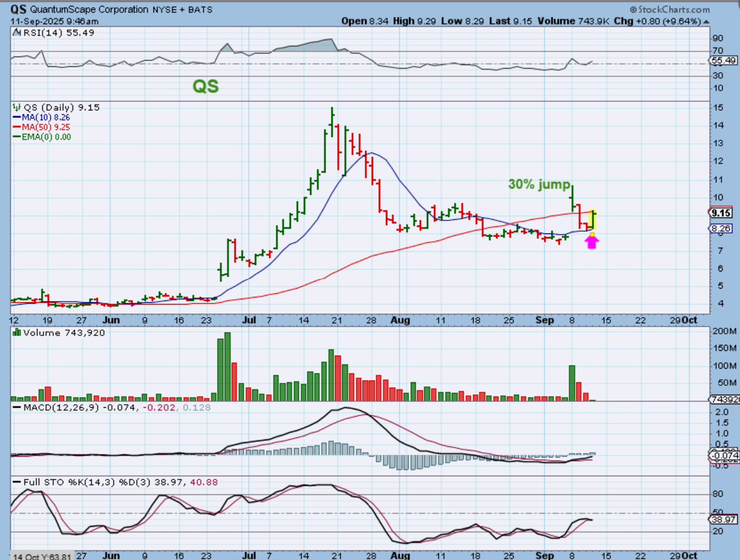
Task: Click the blue line marker beside MA(10)
Action: [x=17, y=118]
